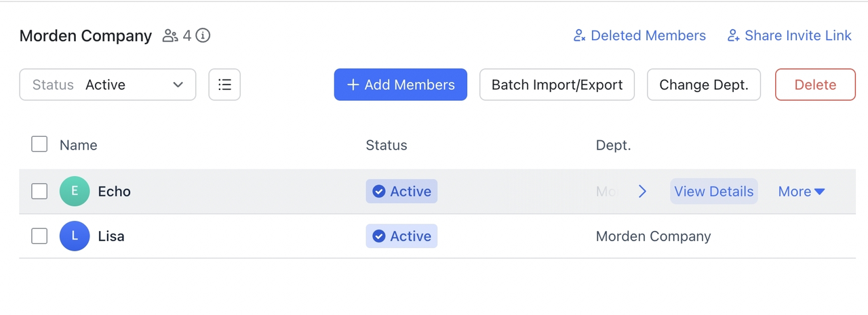Open View Details for Echo
868x315 pixels.
click(x=714, y=192)
